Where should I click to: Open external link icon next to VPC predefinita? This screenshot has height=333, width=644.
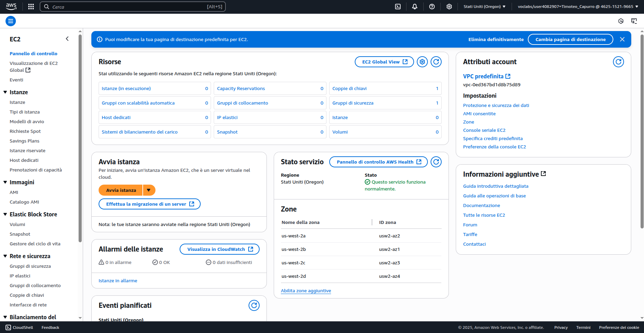pos(508,76)
